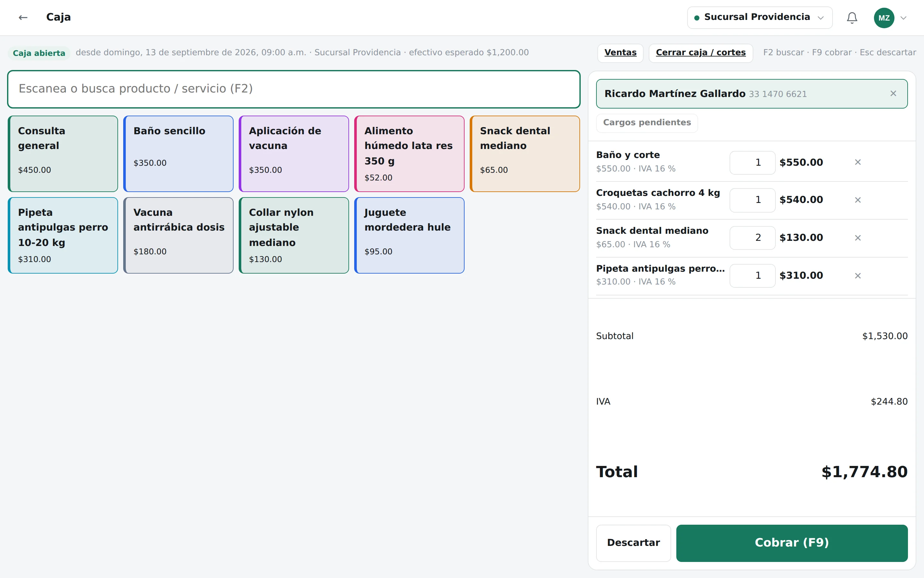The image size is (924, 578).
Task: Open the Sucursal Providencia branch dropdown
Action: (759, 18)
